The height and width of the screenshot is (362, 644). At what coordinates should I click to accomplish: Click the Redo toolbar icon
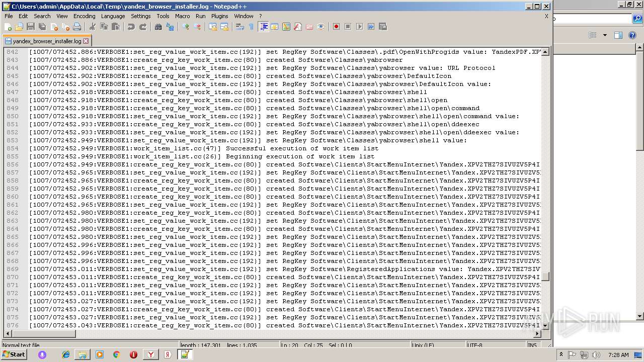(x=143, y=27)
